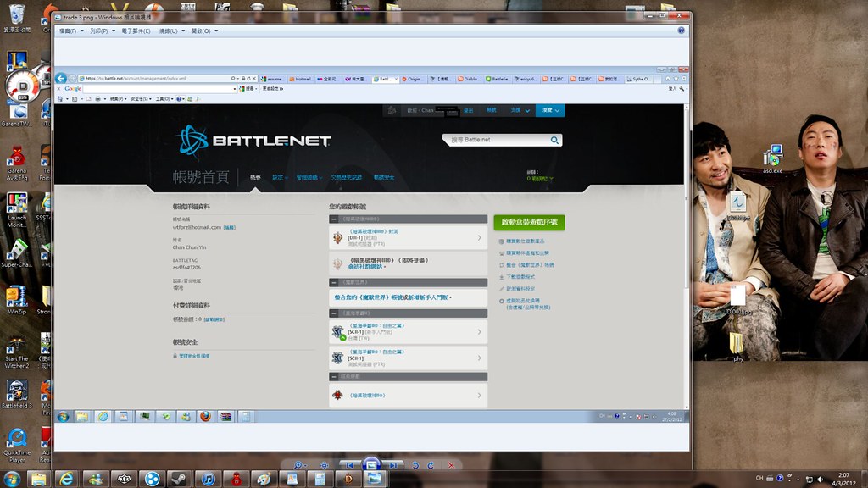Select the phy folder on the desktop
Screen dimensions: 868x488
pyautogui.click(x=738, y=347)
